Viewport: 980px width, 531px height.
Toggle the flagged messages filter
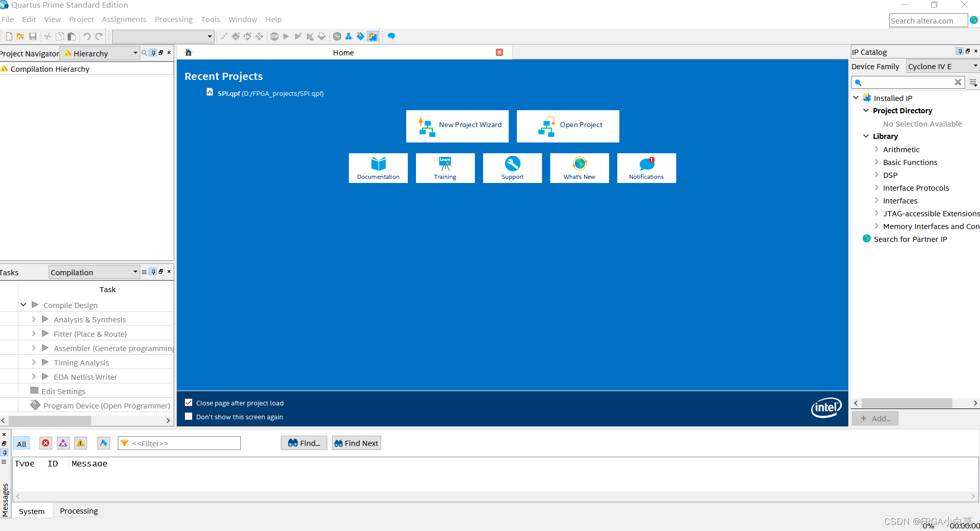[x=103, y=443]
